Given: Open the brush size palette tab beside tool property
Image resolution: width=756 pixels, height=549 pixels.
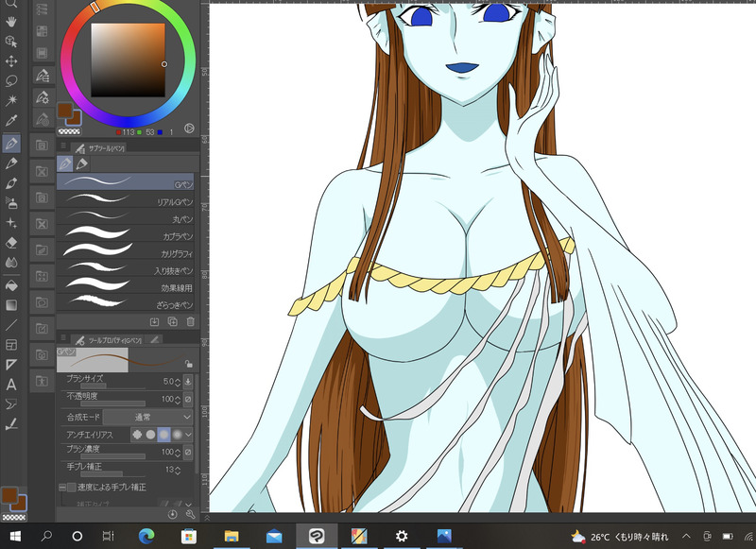Looking at the screenshot, I should [154, 340].
